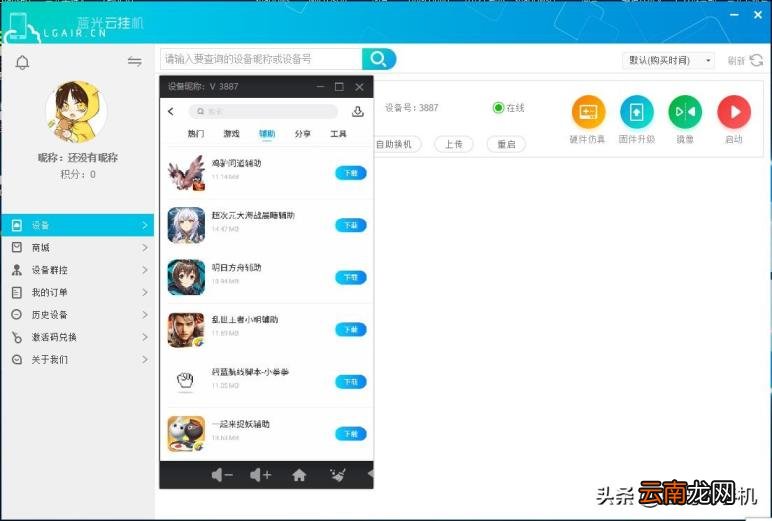The width and height of the screenshot is (772, 521).
Task: Download 超次元大海战晨曦辅助
Action: (351, 225)
